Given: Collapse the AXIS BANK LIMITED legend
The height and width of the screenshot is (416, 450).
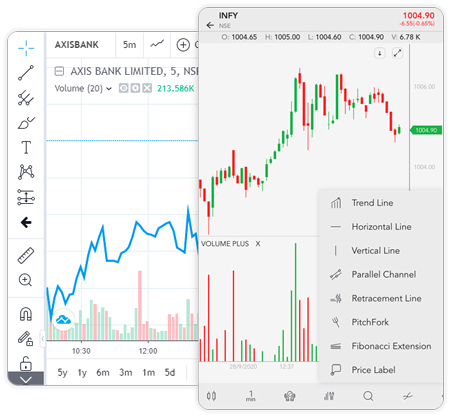Looking at the screenshot, I should pyautogui.click(x=59, y=71).
